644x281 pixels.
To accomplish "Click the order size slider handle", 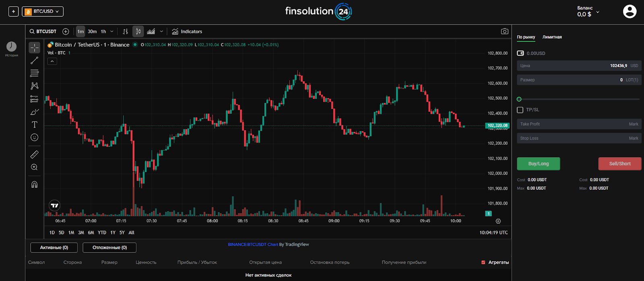I will (x=519, y=99).
